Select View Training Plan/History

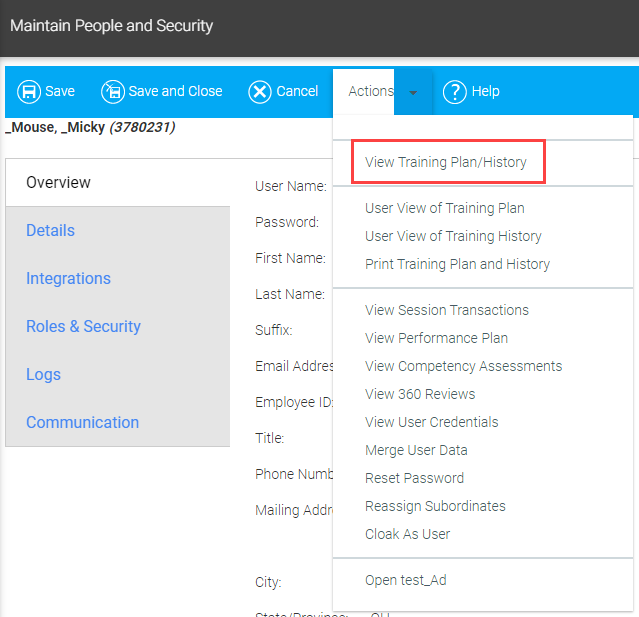[446, 162]
